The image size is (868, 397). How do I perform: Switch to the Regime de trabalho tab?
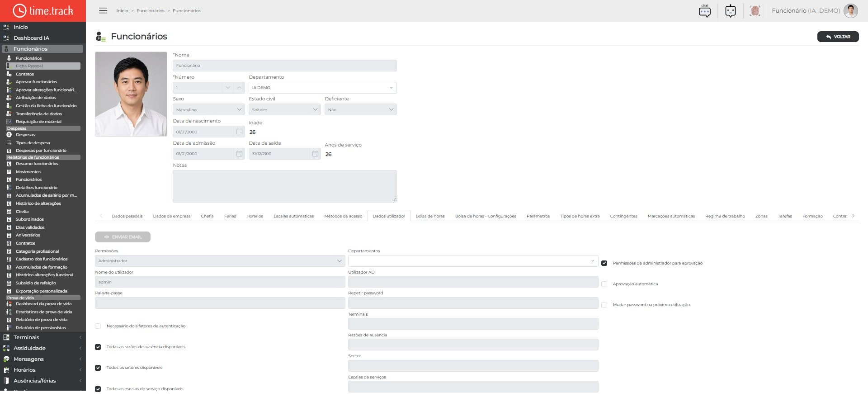click(725, 216)
